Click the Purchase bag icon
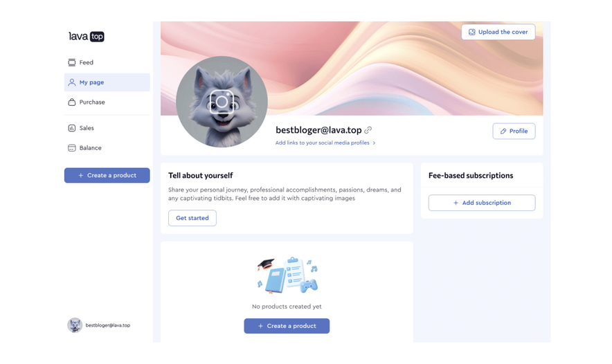The image size is (612, 364). click(x=72, y=102)
